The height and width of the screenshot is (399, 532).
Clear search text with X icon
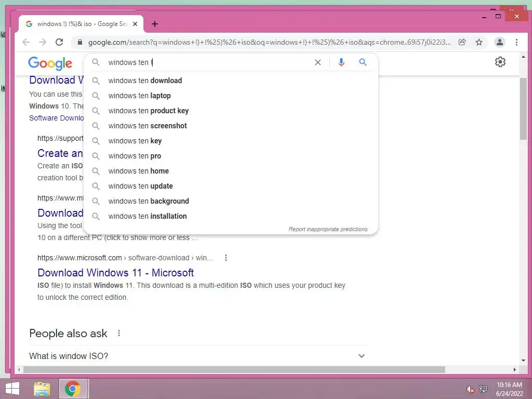(317, 62)
